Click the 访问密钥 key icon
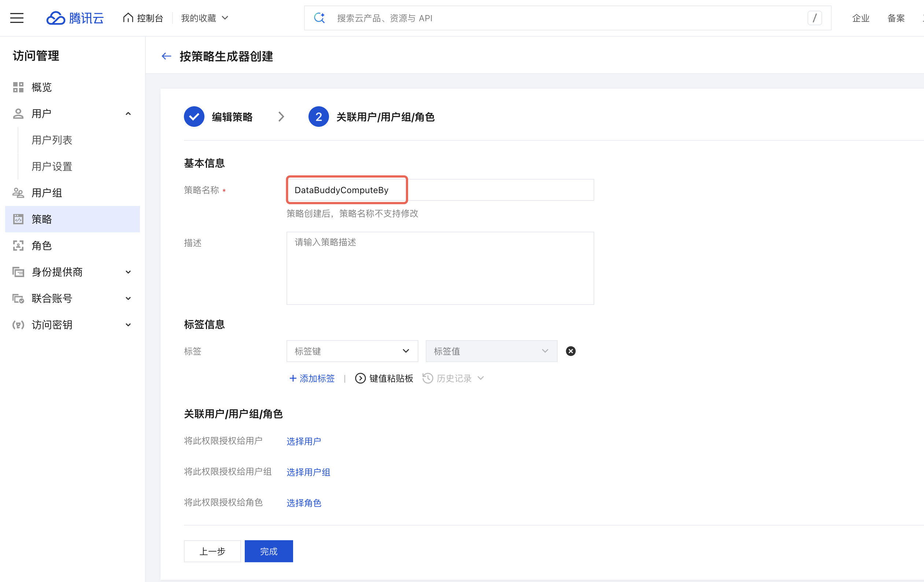The image size is (924, 582). click(x=18, y=325)
